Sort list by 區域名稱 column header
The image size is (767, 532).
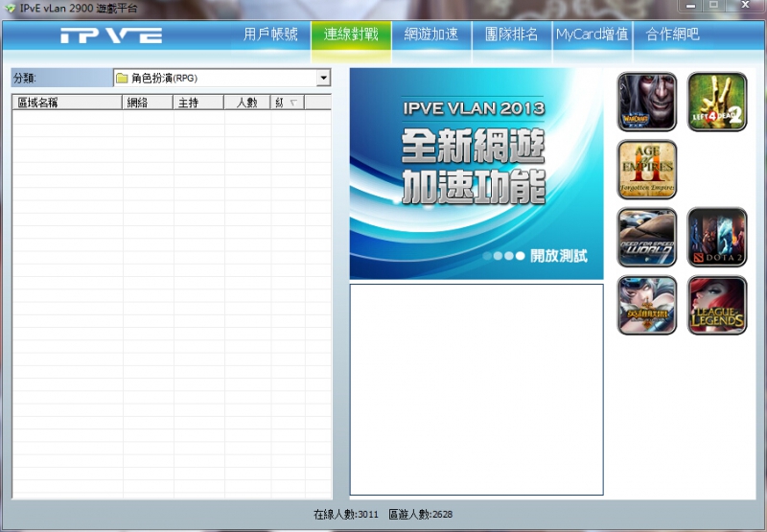click(67, 103)
